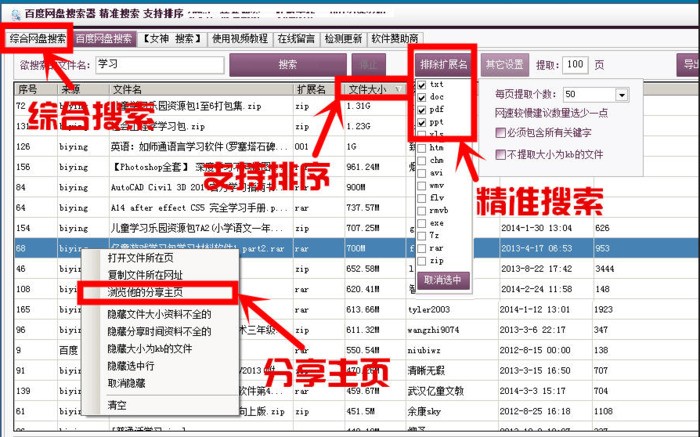Toggle the flv extension checkbox
This screenshot has width=700, height=437.
tap(421, 198)
